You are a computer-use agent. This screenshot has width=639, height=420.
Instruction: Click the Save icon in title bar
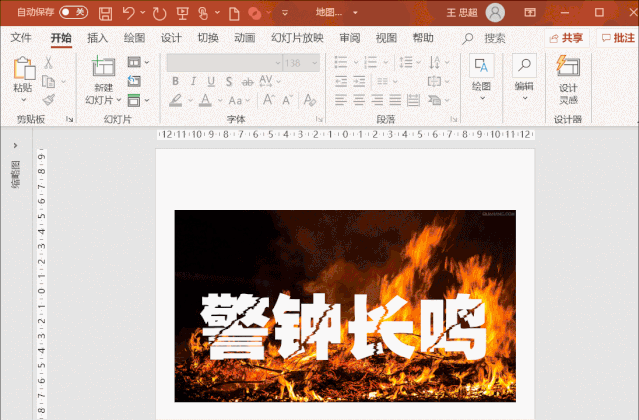pyautogui.click(x=106, y=13)
